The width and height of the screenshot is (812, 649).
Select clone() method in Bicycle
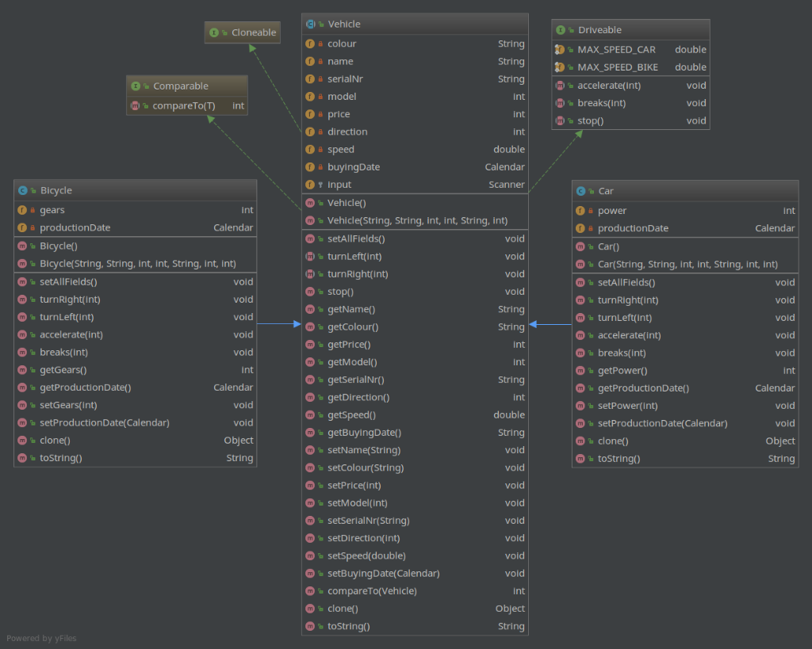(135, 440)
